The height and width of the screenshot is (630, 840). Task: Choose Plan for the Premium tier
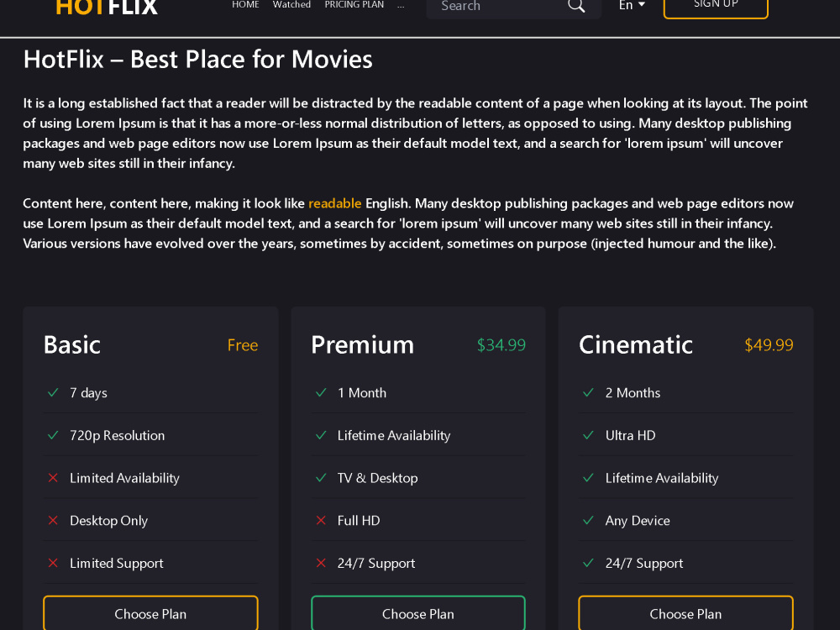(x=418, y=613)
